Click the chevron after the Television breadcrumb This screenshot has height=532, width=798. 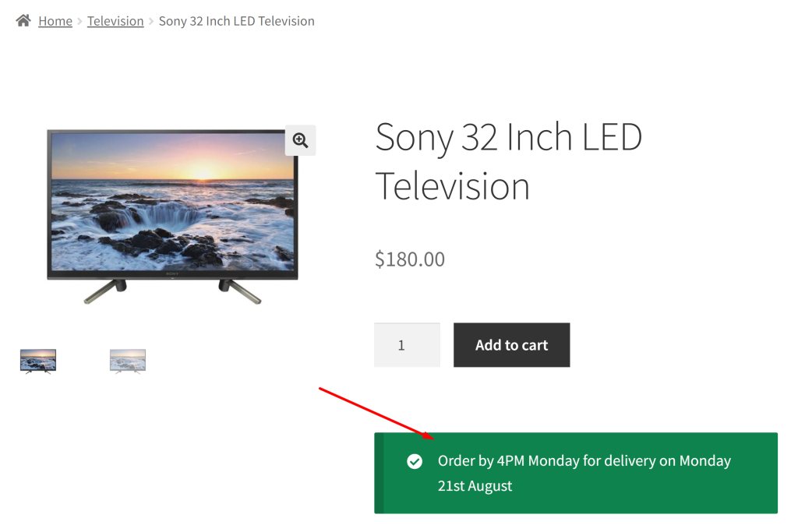(x=151, y=22)
